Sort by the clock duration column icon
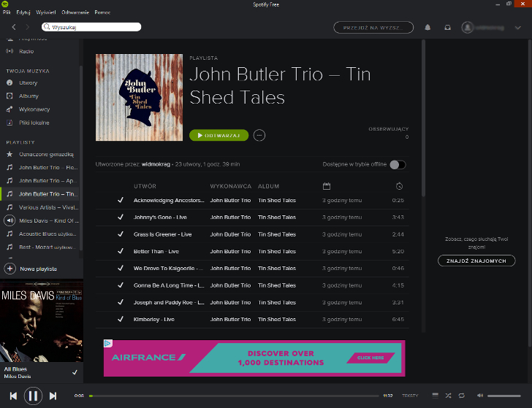 tap(399, 186)
